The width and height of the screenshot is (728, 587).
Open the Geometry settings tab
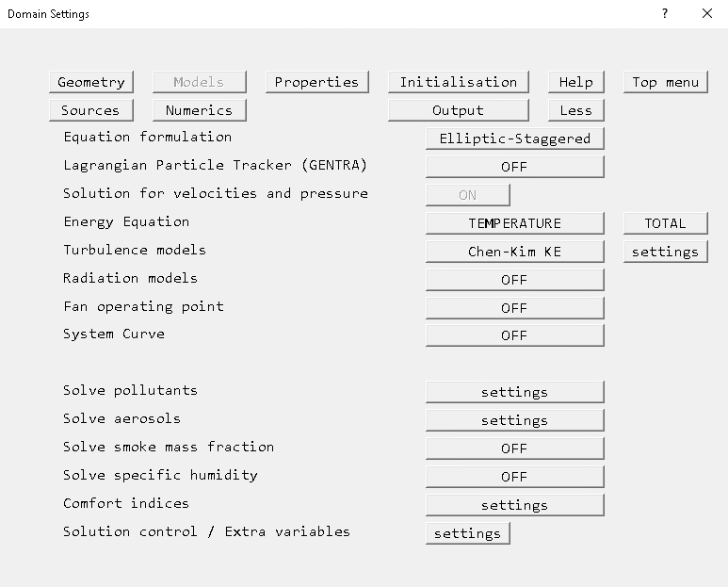90,82
